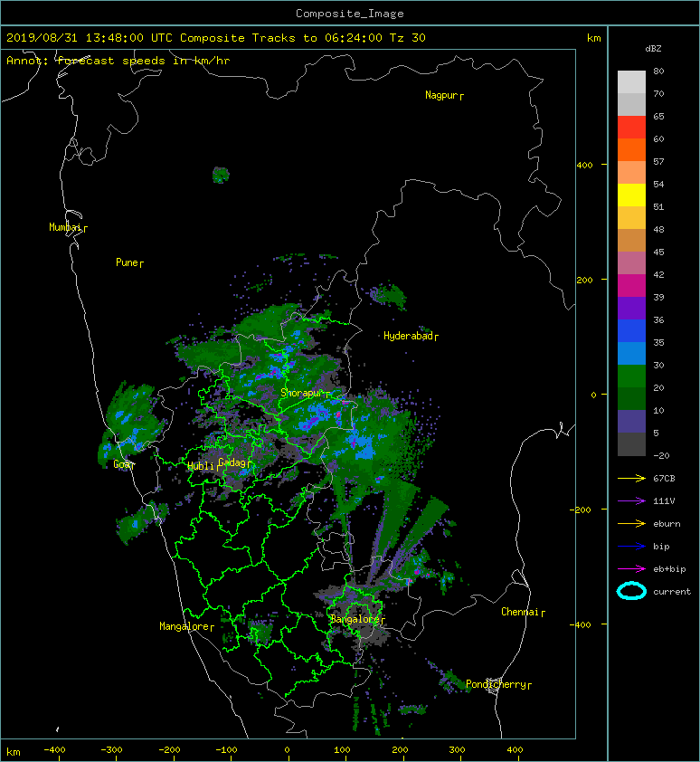Click the 80 dBZ value label
Viewport: 700px width, 762px height.
point(658,71)
